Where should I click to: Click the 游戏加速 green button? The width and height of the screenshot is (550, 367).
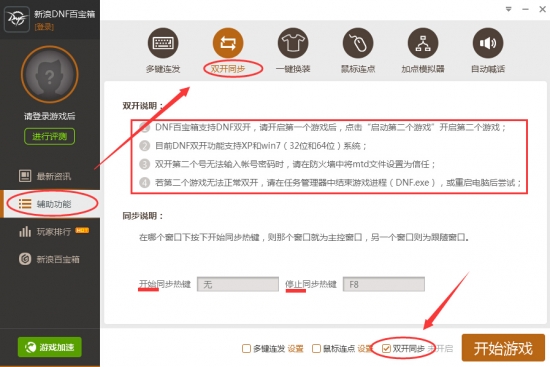pyautogui.click(x=49, y=347)
